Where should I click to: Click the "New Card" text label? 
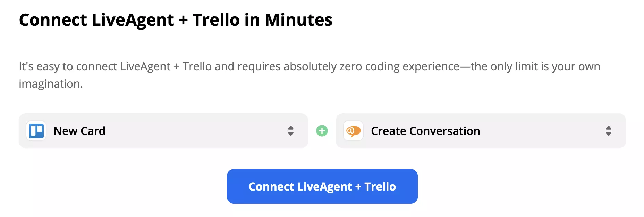pyautogui.click(x=79, y=131)
